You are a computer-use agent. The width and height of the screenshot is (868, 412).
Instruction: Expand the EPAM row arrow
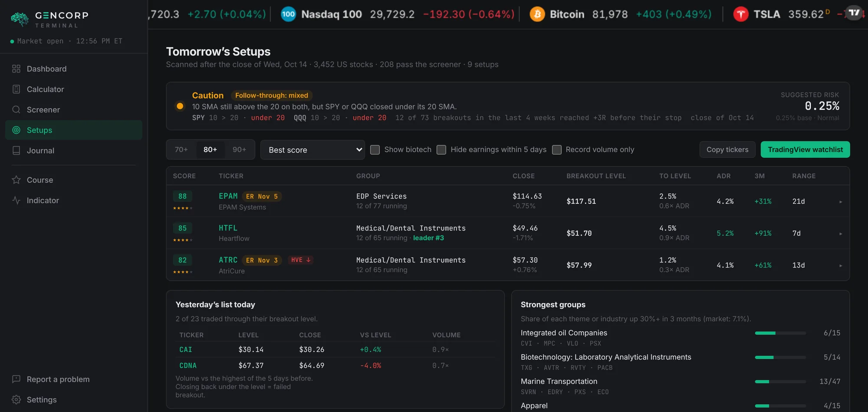(841, 201)
